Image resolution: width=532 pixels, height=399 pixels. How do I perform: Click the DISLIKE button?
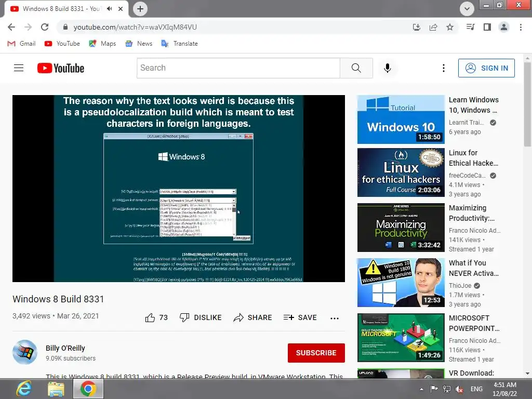pyautogui.click(x=201, y=317)
